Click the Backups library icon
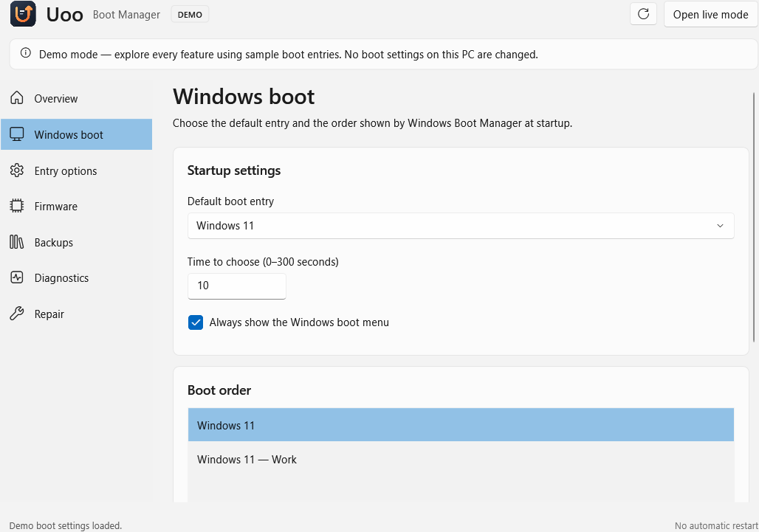The width and height of the screenshot is (759, 532). point(17,242)
